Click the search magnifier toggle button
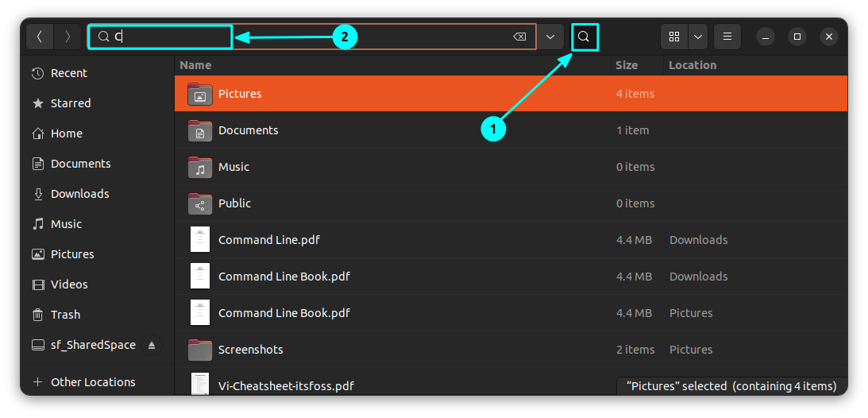The height and width of the screenshot is (418, 868). (584, 37)
